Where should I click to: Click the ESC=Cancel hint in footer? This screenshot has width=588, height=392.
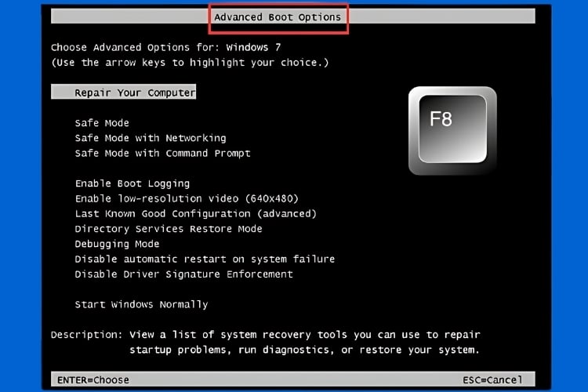491,379
